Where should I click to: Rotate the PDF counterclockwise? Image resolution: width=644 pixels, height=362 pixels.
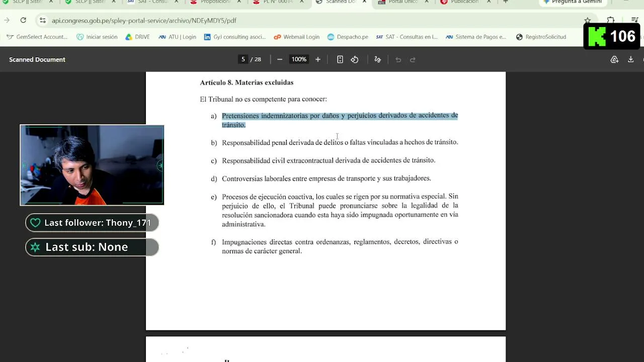pyautogui.click(x=355, y=59)
